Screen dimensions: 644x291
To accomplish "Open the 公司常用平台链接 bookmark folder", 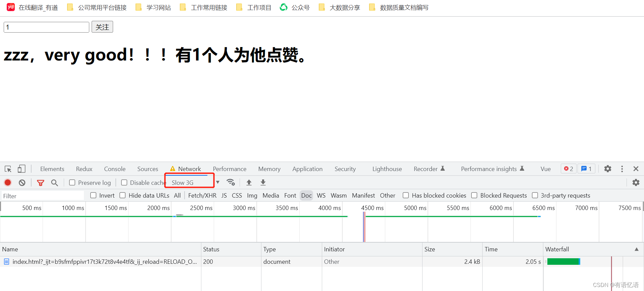I will click(97, 7).
